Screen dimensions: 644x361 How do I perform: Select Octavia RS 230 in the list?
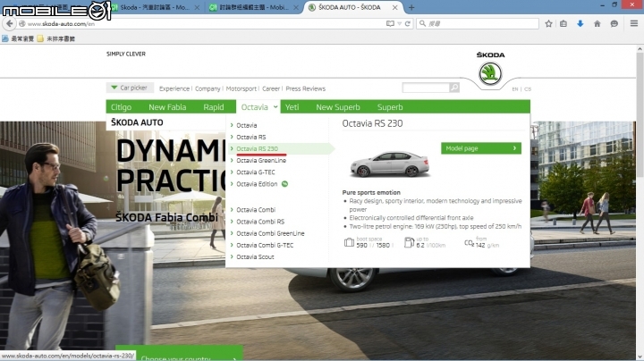point(257,148)
